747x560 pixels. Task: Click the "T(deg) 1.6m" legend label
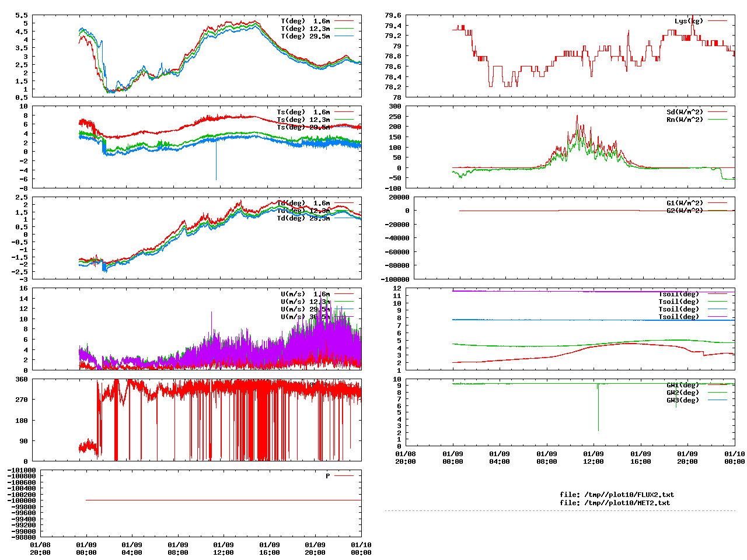click(x=305, y=21)
